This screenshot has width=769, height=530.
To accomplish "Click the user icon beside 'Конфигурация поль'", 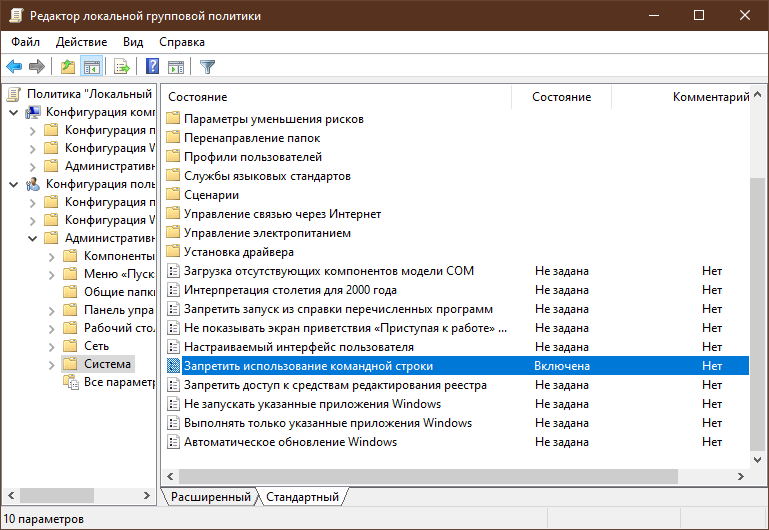I will point(33,184).
